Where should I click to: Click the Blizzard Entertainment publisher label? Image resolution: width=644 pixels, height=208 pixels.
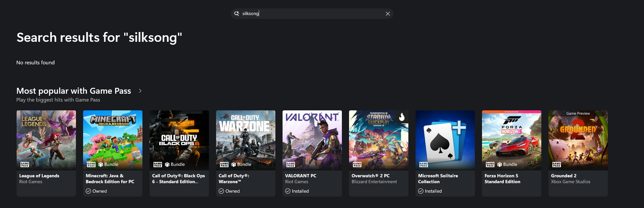(x=374, y=182)
